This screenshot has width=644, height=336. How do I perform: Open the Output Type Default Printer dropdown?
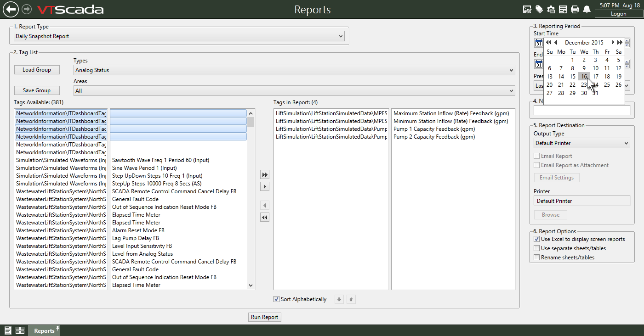(x=581, y=143)
